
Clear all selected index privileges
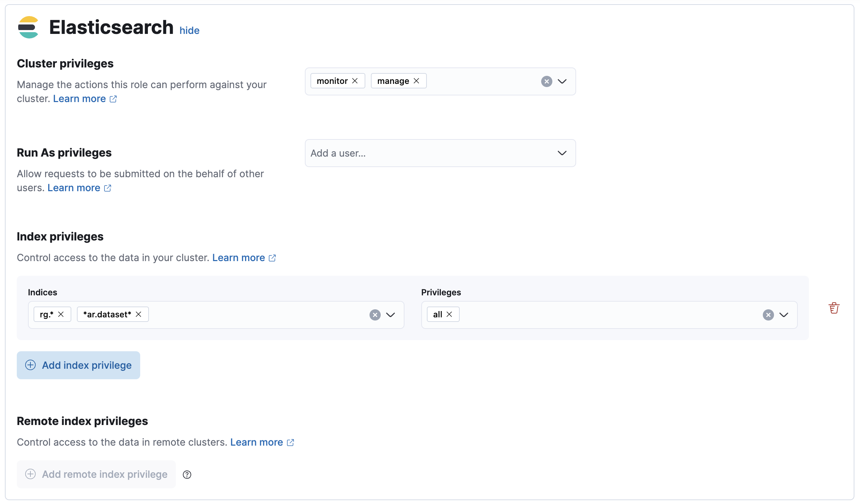[768, 315]
